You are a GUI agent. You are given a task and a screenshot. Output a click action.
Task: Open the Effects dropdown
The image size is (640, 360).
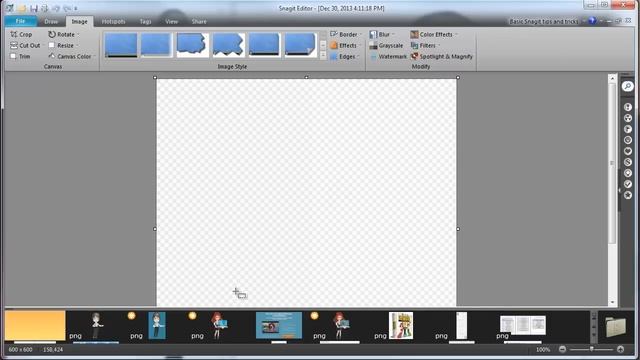(x=346, y=46)
